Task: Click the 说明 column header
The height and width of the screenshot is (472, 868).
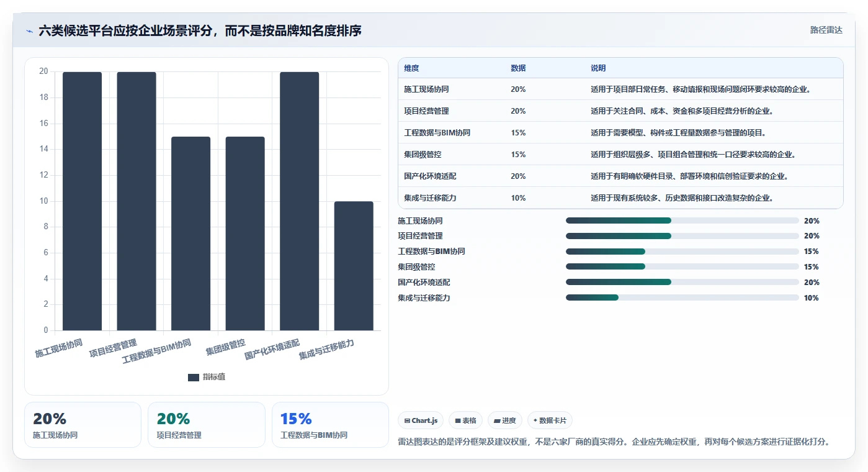Action: coord(598,68)
